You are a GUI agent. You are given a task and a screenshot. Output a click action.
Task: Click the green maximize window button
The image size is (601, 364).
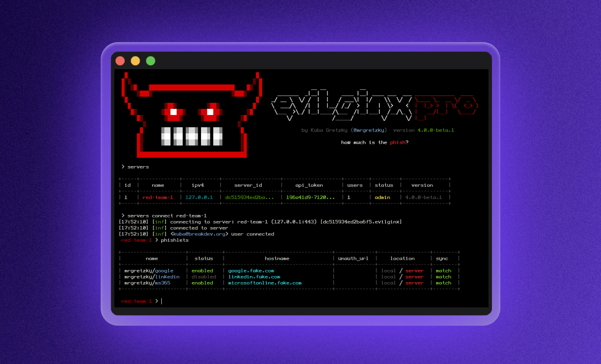pos(151,61)
